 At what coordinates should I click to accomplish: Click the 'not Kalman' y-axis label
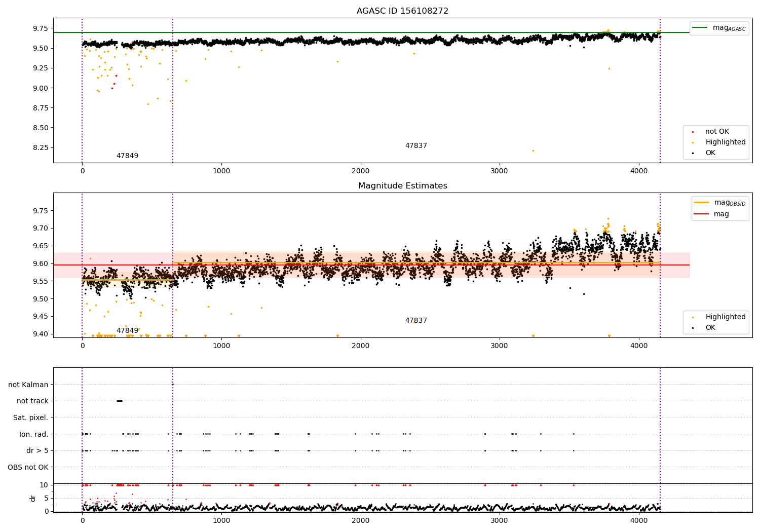pos(28,385)
